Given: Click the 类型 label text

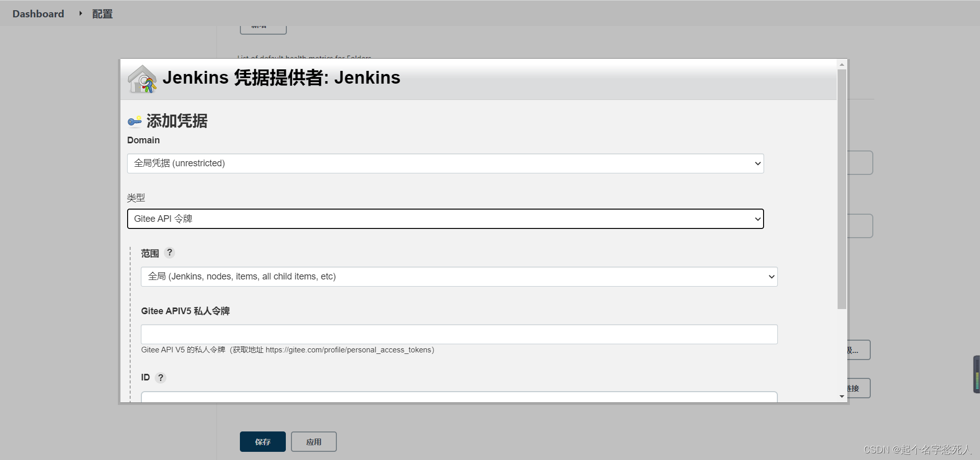Looking at the screenshot, I should 136,197.
